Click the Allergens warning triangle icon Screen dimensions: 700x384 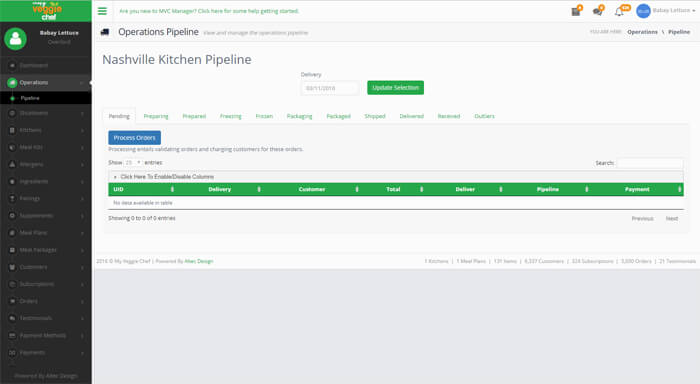12,164
